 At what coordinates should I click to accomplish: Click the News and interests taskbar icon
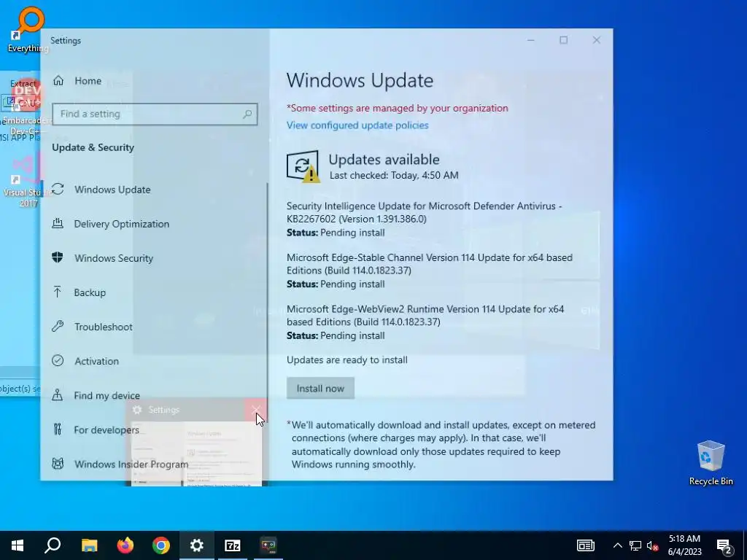586,545
